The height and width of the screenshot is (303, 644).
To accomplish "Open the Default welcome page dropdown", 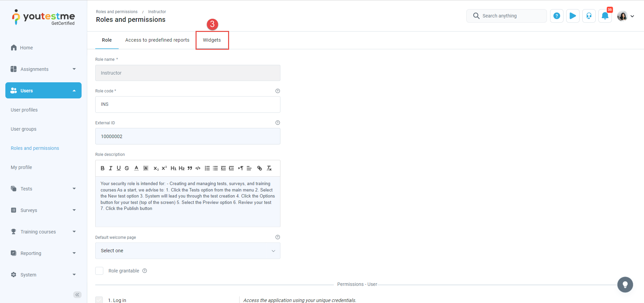I will [188, 251].
